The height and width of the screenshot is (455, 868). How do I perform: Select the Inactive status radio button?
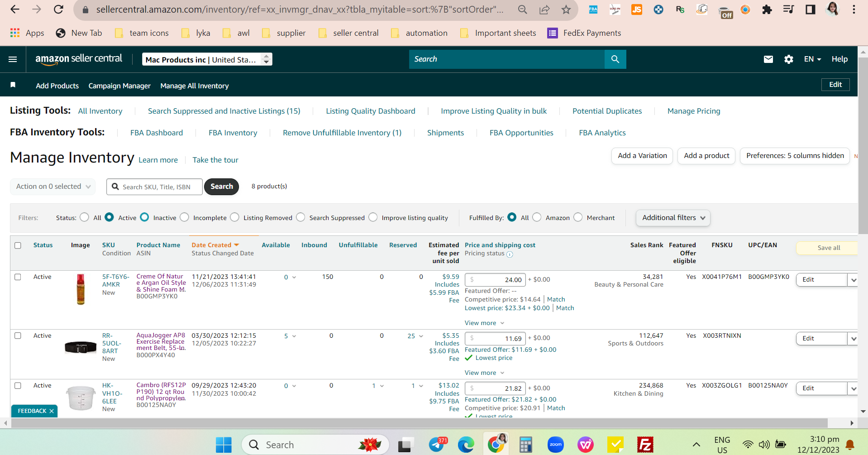pos(144,217)
